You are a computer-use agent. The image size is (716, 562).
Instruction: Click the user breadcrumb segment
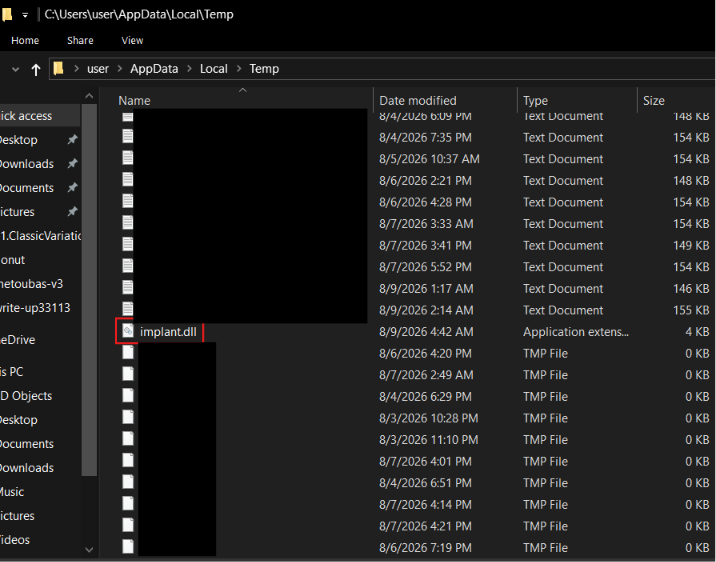(98, 69)
